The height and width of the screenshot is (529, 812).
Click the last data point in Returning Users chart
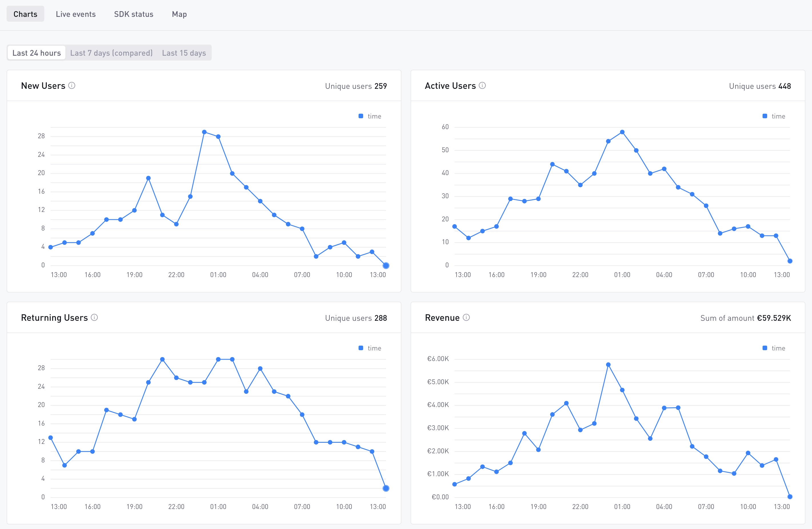[x=386, y=488]
